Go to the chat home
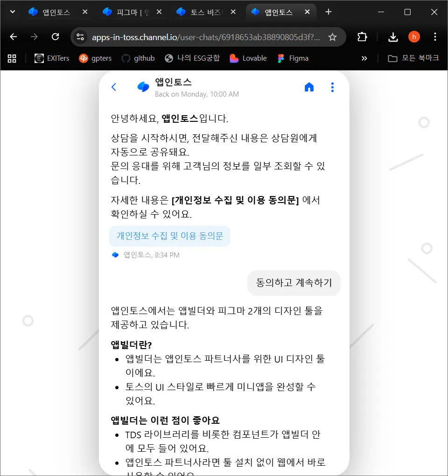448x476 pixels. click(x=309, y=87)
